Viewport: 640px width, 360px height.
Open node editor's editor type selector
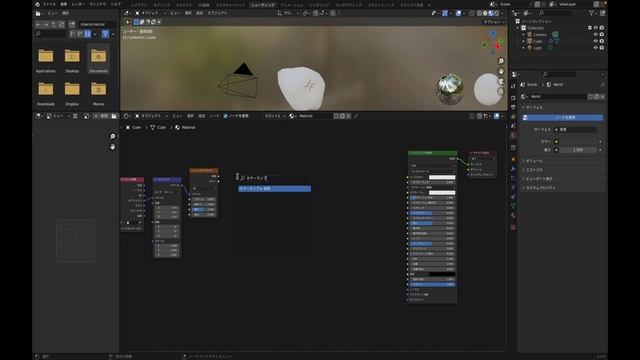127,116
